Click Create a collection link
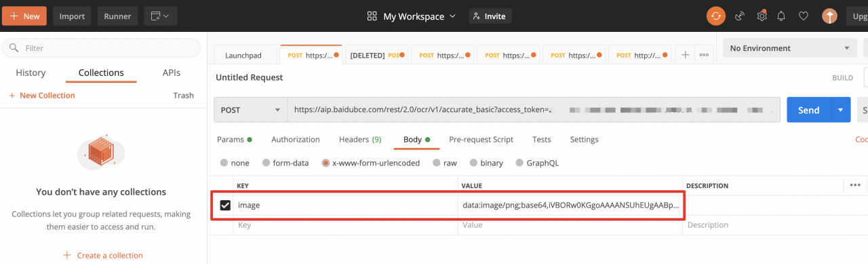The image size is (868, 264). tap(103, 255)
